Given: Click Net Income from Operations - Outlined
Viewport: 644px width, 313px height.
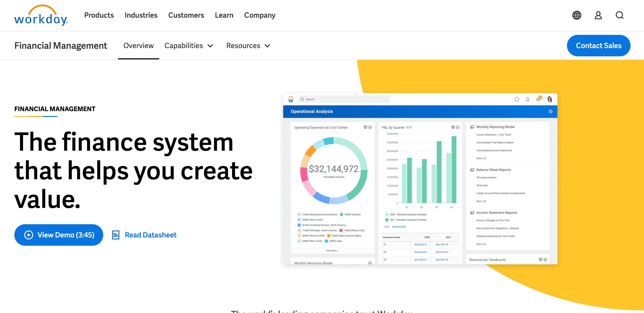Looking at the screenshot, I should pyautogui.click(x=497, y=228).
